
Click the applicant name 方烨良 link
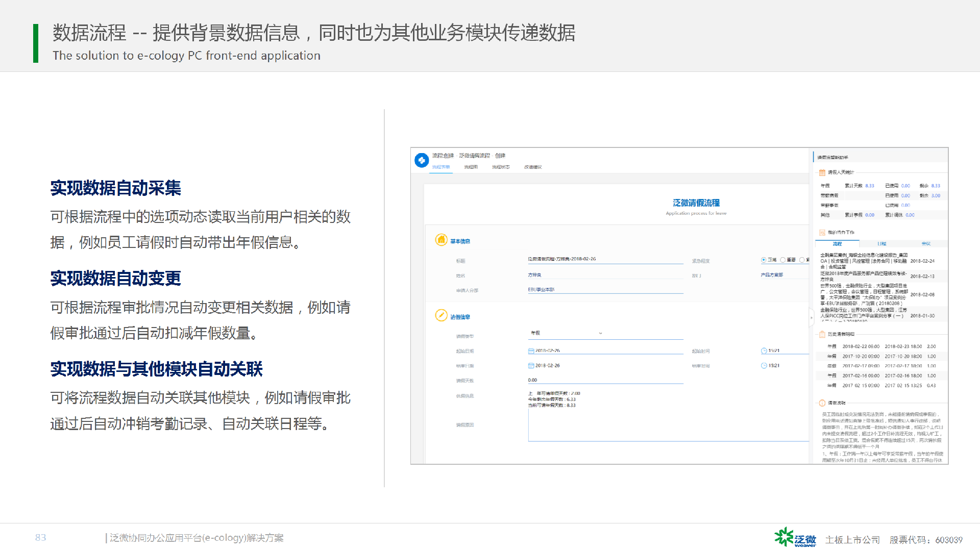(x=534, y=275)
